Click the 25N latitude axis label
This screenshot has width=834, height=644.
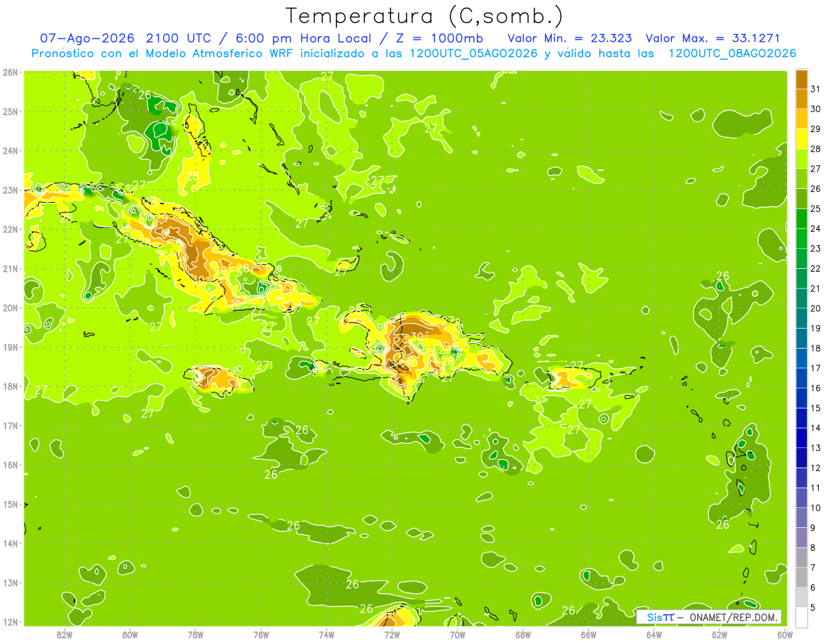click(10, 111)
